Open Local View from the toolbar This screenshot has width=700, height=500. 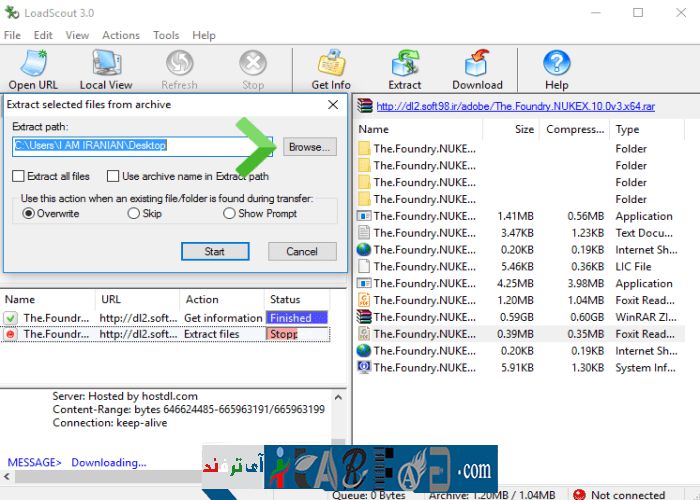click(106, 65)
